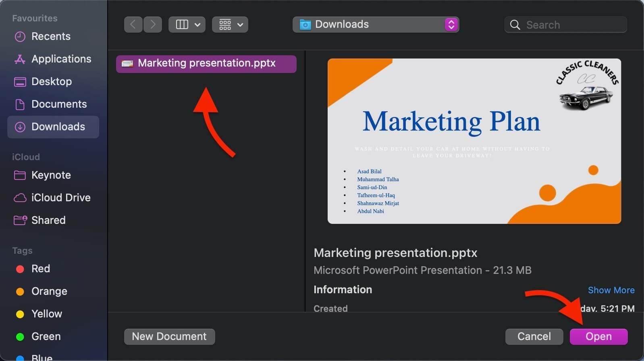644x361 pixels.
Task: Click the Desktop sidebar icon
Action: point(20,82)
